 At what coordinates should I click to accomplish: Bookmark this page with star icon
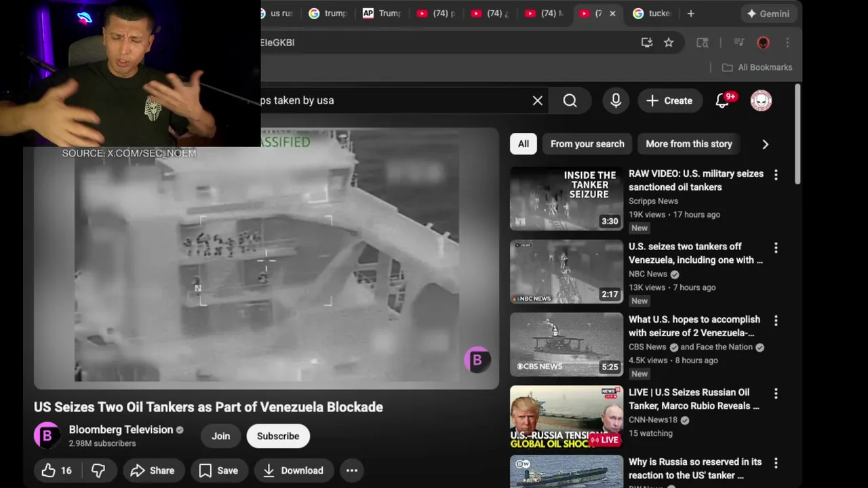click(x=669, y=43)
